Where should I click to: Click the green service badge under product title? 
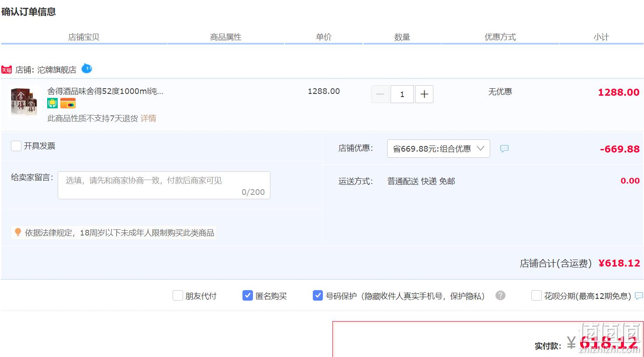pyautogui.click(x=52, y=104)
